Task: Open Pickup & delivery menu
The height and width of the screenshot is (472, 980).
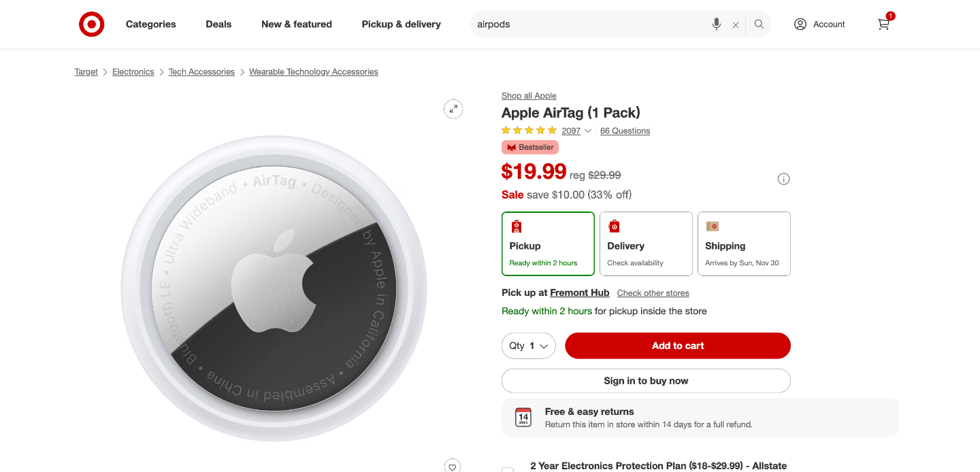Action: [401, 24]
